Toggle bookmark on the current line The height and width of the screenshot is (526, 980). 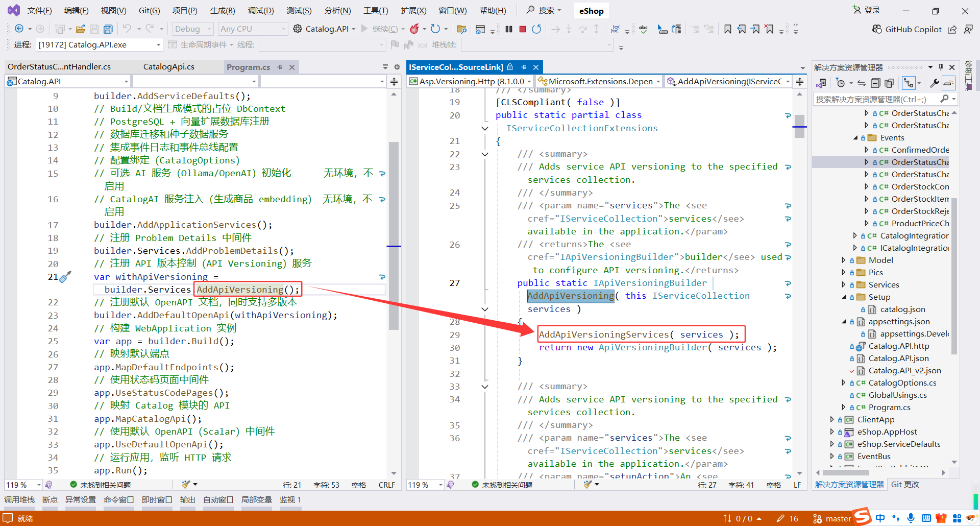click(728, 29)
